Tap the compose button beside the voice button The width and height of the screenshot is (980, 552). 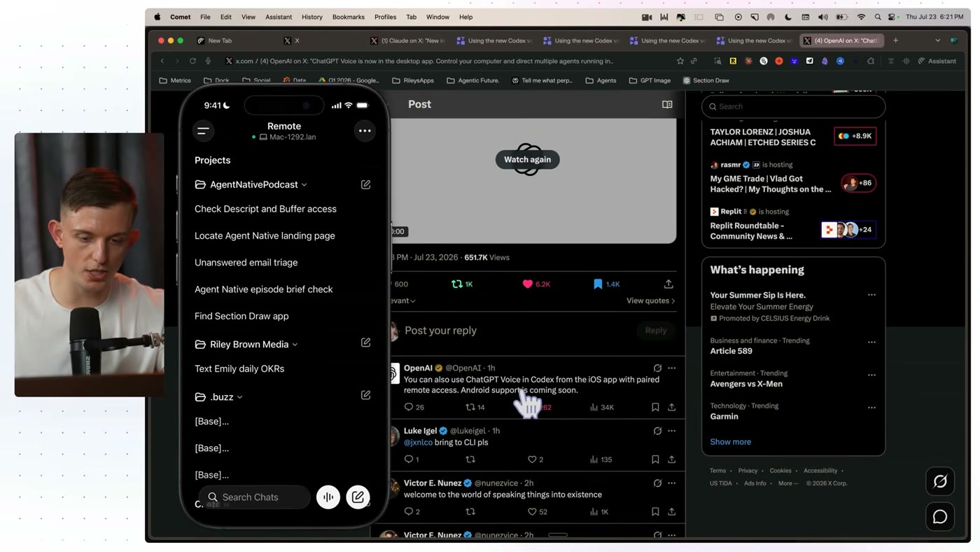pos(358,497)
